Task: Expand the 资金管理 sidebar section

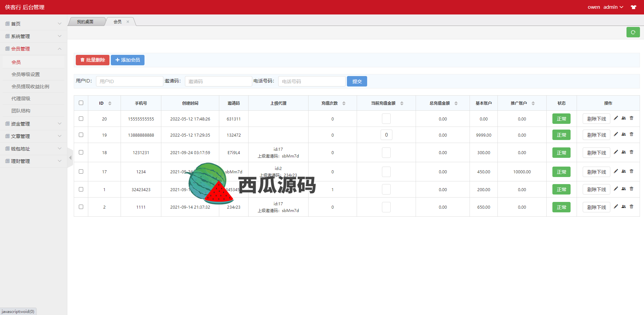Action: tap(33, 124)
